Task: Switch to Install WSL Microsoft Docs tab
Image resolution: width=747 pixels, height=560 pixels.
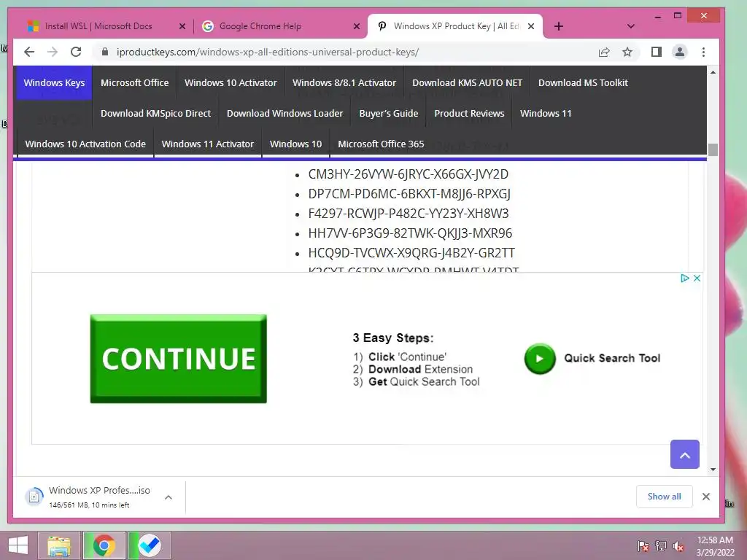Action: 98,26
